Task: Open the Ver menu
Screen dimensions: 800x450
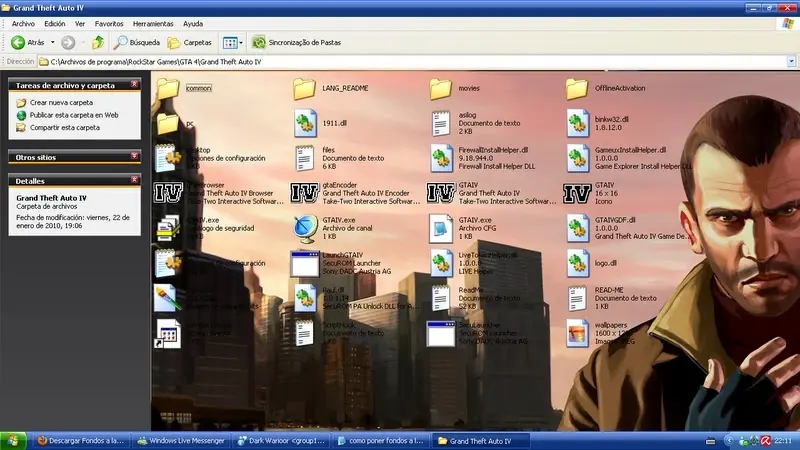Action: click(x=80, y=23)
